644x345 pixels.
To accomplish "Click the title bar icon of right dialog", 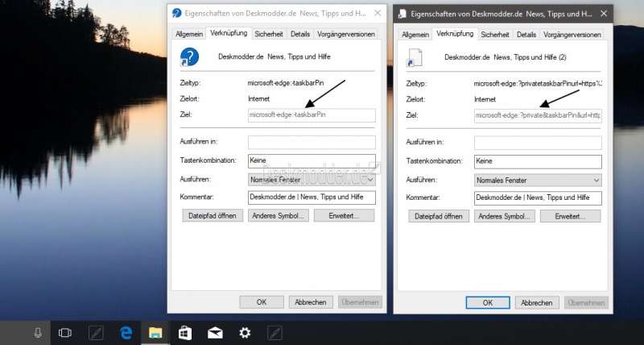I will pos(402,14).
